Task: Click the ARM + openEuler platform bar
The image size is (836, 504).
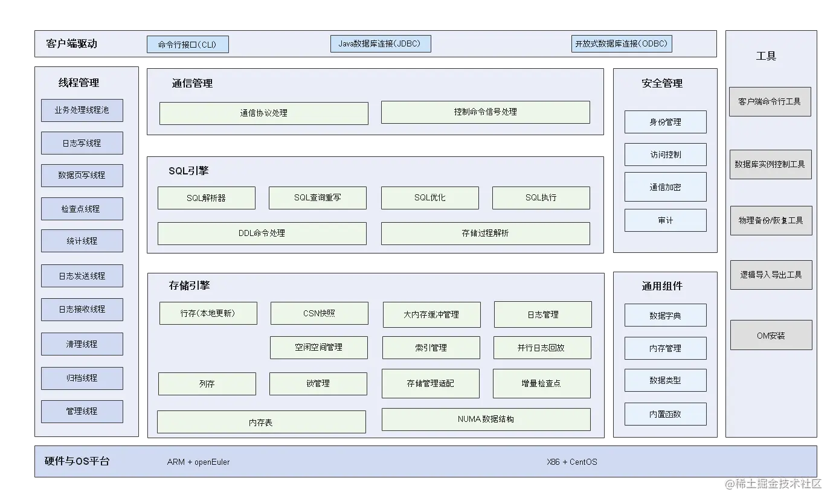Action: [198, 462]
